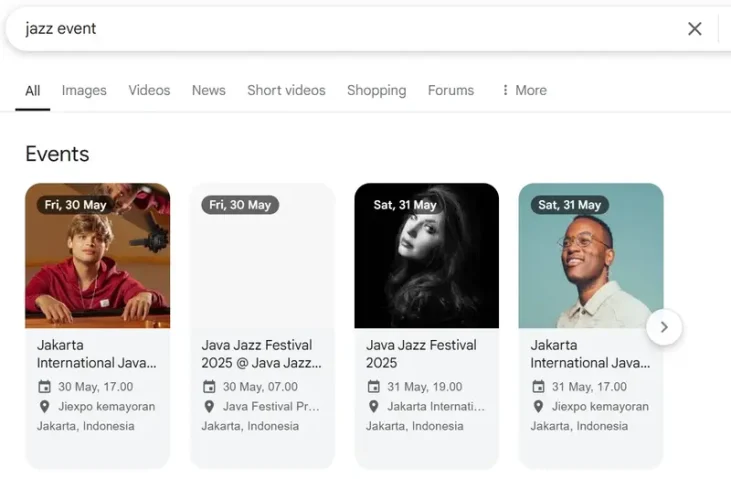Show next events with the right chevron
731x479 pixels.
pos(664,327)
